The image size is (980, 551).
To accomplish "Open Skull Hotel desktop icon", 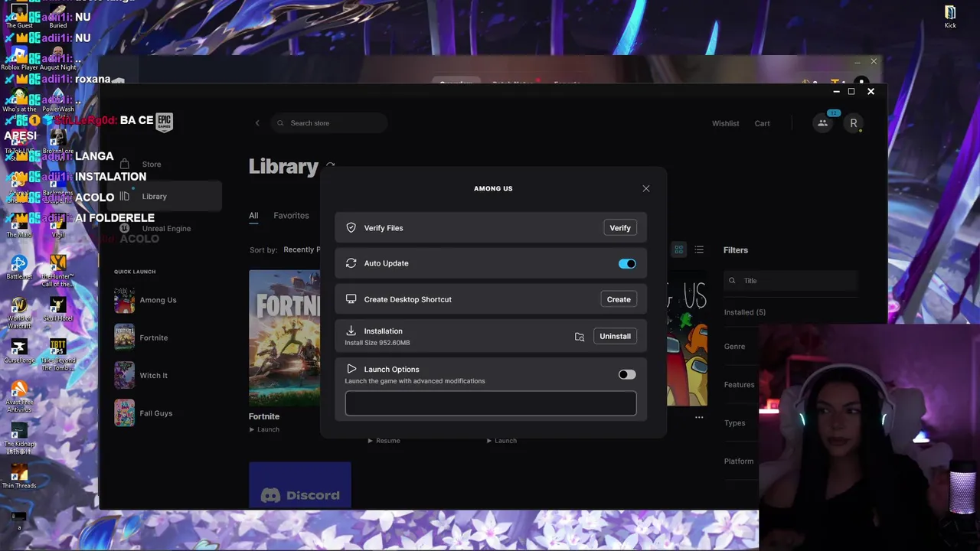I will [57, 309].
